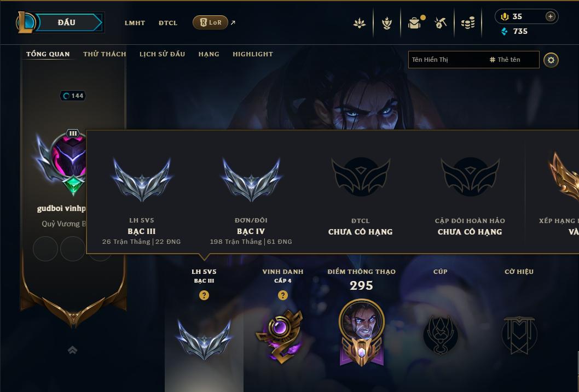
Task: Click the League of Legends logo icon
Action: [25, 22]
